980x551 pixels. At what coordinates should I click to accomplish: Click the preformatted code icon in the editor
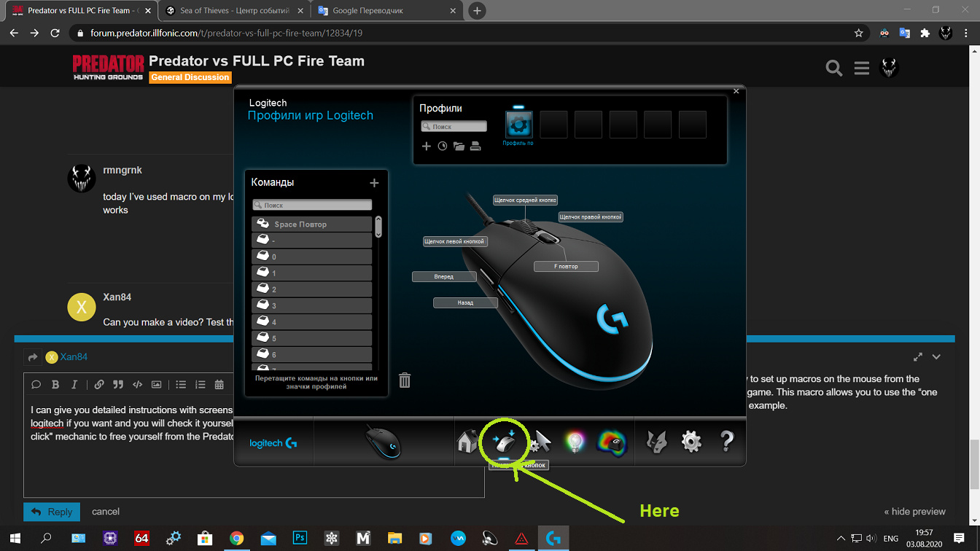(137, 385)
